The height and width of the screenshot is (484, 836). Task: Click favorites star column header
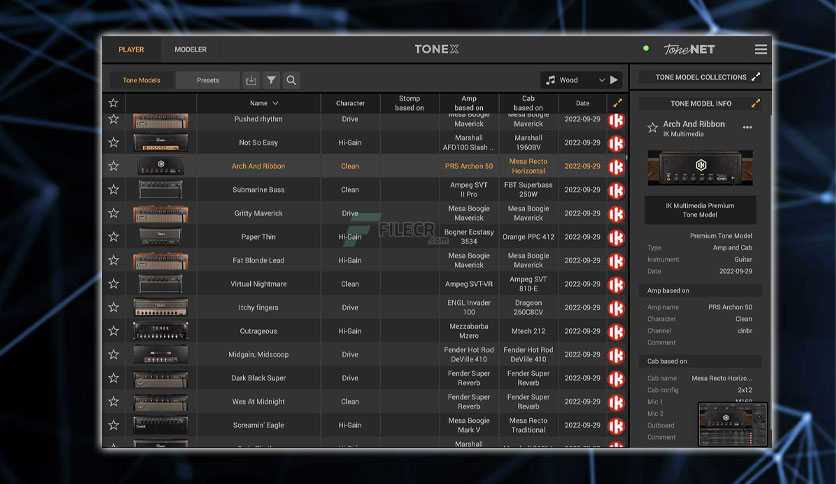point(113,103)
